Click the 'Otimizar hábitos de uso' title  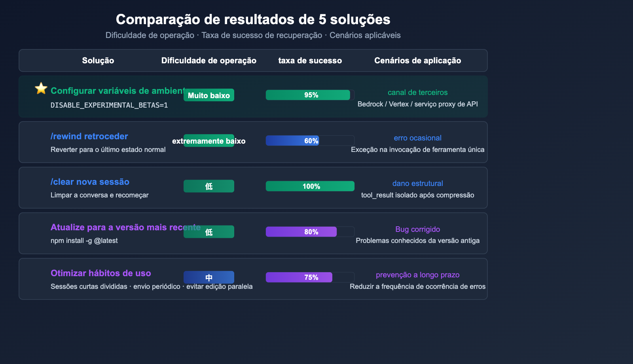click(101, 273)
